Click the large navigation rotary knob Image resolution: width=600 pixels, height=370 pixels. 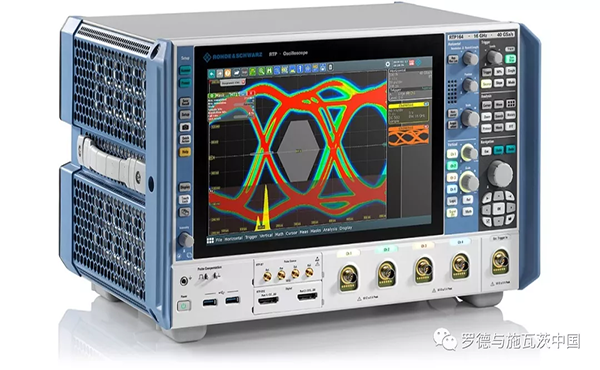click(x=500, y=174)
